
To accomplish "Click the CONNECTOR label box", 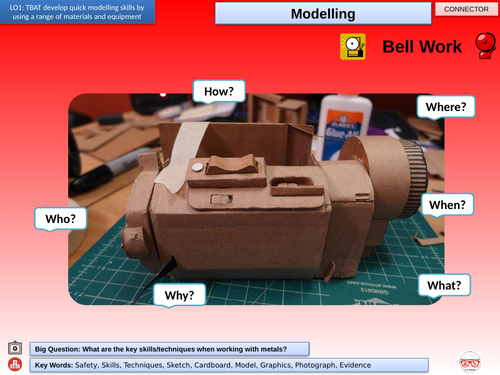I will (x=466, y=9).
